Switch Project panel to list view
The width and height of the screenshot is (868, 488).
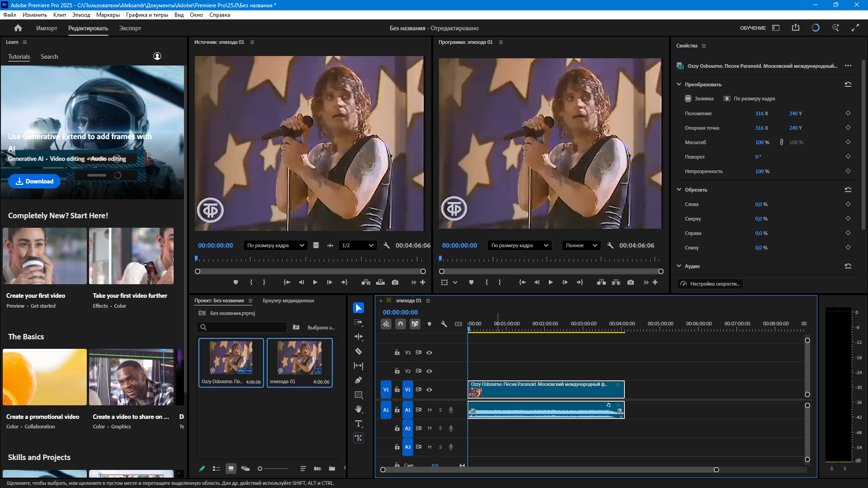(x=217, y=469)
